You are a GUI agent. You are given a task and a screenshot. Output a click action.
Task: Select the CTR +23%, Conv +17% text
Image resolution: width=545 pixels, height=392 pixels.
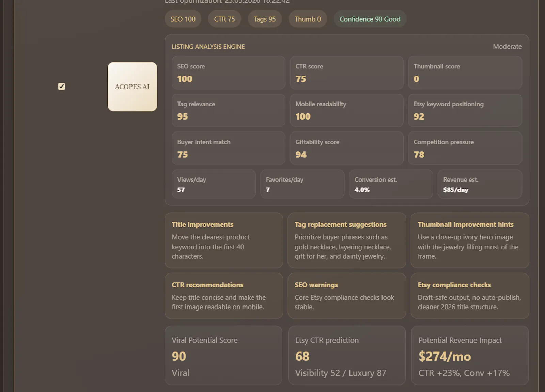pyautogui.click(x=464, y=373)
